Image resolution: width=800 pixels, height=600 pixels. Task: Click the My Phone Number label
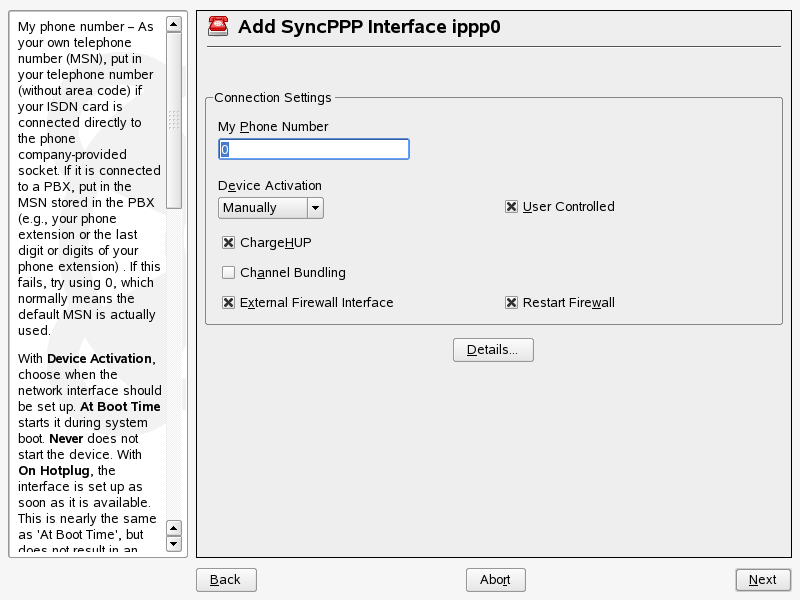point(273,127)
